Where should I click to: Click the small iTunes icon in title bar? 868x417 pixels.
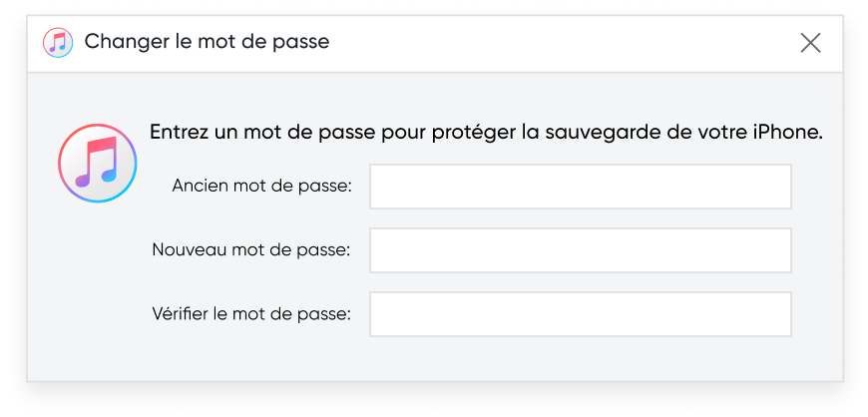pos(58,42)
